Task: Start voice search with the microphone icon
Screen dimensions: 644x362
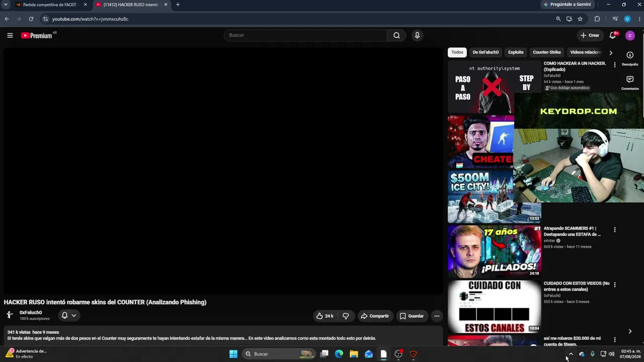Action: [x=417, y=35]
